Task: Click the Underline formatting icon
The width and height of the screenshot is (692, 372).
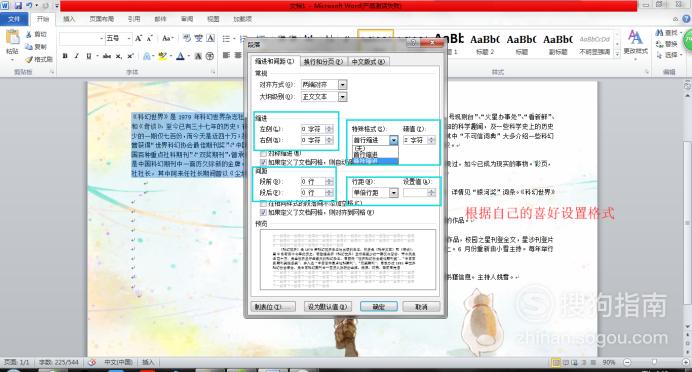Action: click(x=89, y=56)
